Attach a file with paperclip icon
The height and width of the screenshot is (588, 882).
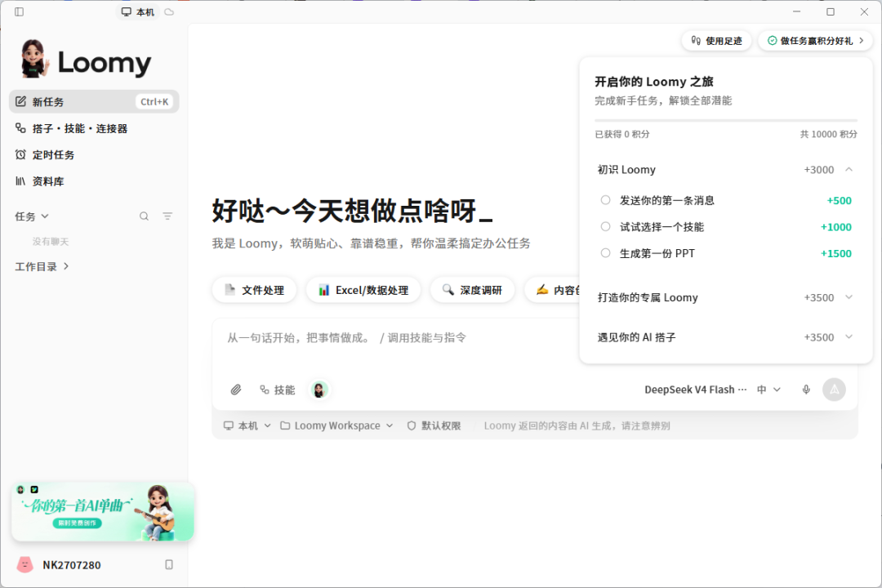[x=236, y=390]
